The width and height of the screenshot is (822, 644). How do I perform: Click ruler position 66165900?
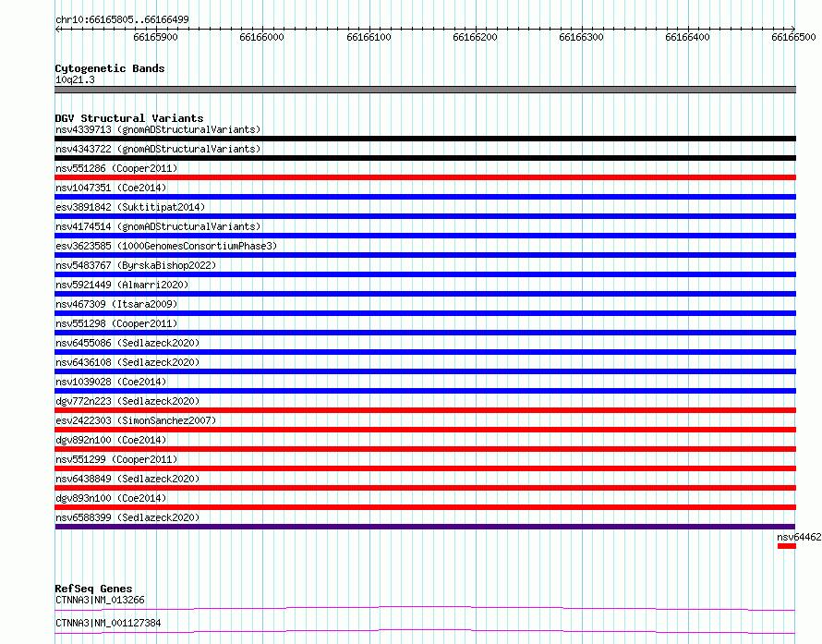pos(156,37)
